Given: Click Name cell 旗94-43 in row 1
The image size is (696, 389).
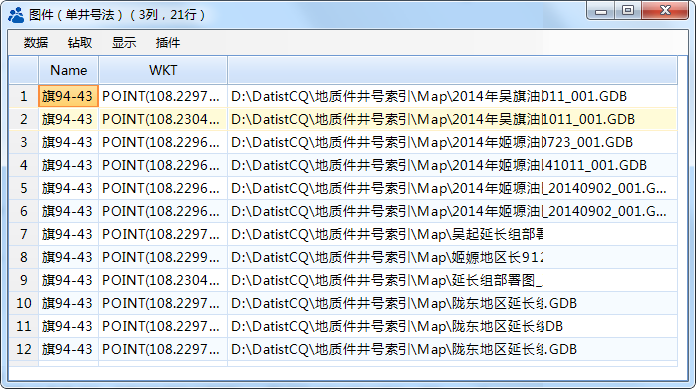Looking at the screenshot, I should pos(68,96).
